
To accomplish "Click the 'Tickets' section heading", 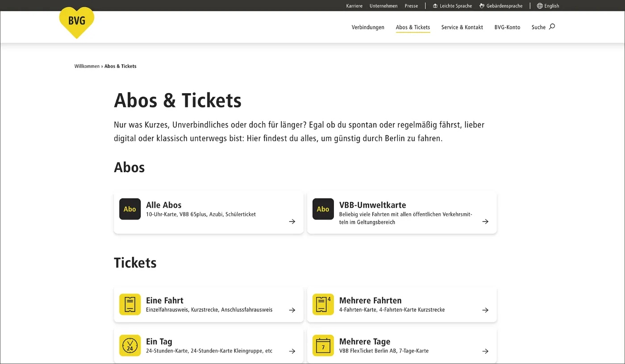I will [135, 263].
